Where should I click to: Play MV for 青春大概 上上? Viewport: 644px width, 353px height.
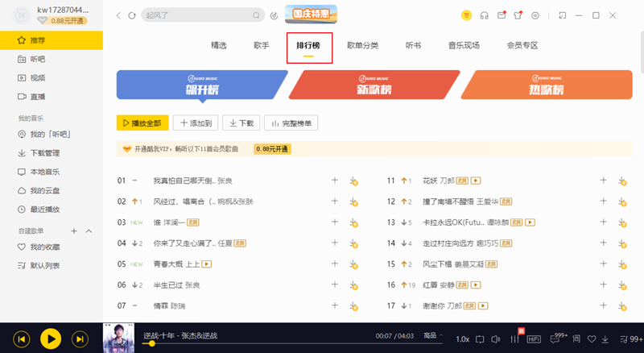pos(207,264)
